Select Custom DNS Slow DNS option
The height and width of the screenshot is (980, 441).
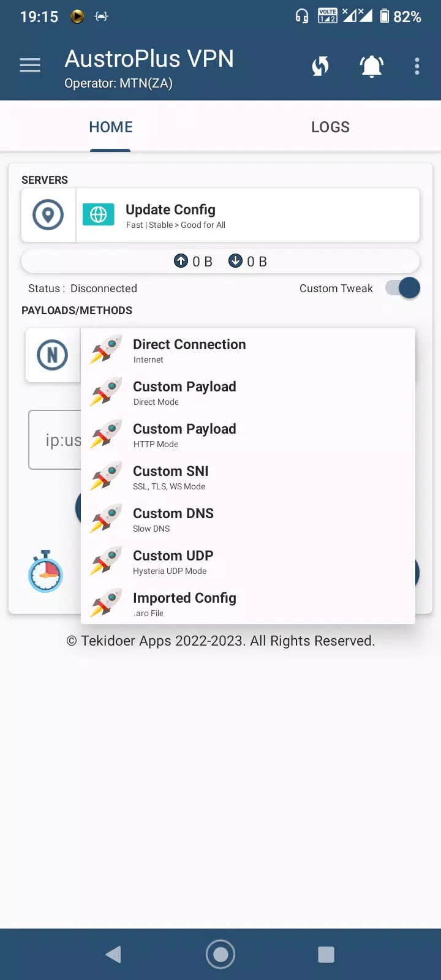[248, 519]
